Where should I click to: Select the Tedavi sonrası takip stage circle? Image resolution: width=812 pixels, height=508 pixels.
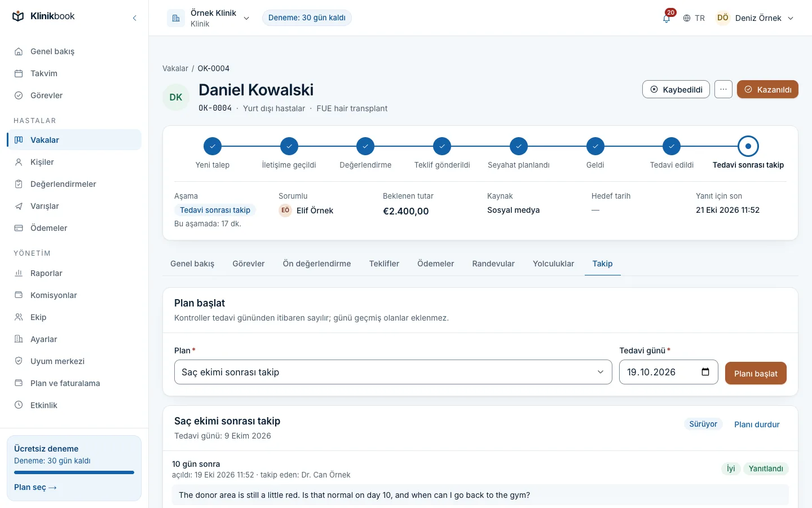748,146
